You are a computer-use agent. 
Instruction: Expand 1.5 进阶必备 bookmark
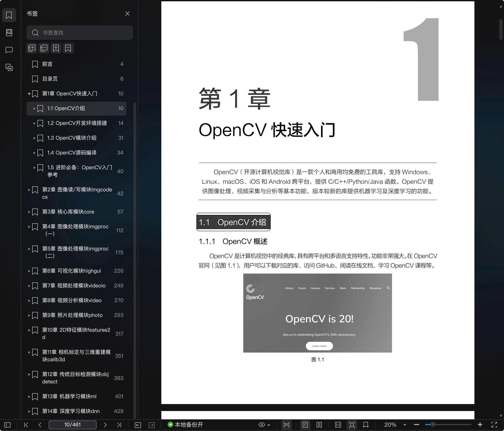(34, 167)
